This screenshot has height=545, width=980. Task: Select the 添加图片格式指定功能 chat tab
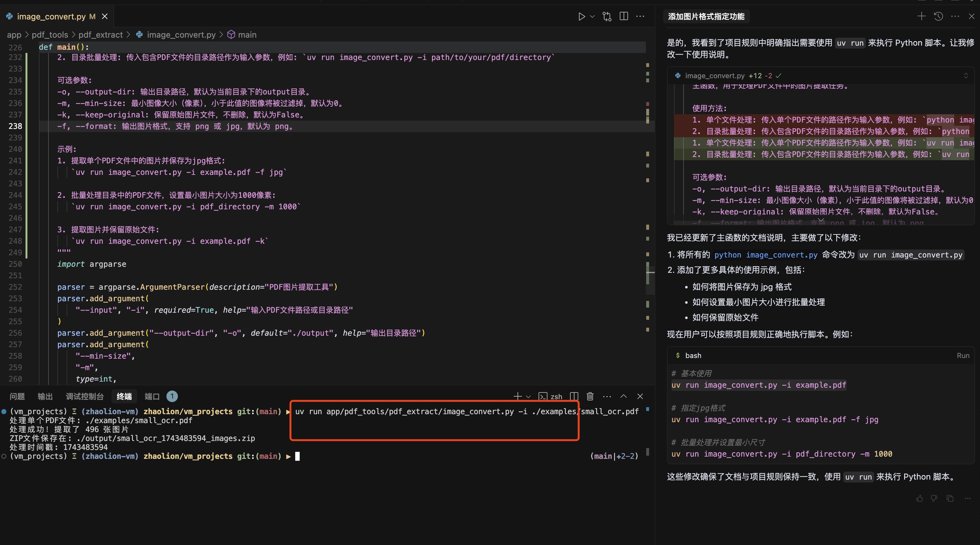click(706, 16)
